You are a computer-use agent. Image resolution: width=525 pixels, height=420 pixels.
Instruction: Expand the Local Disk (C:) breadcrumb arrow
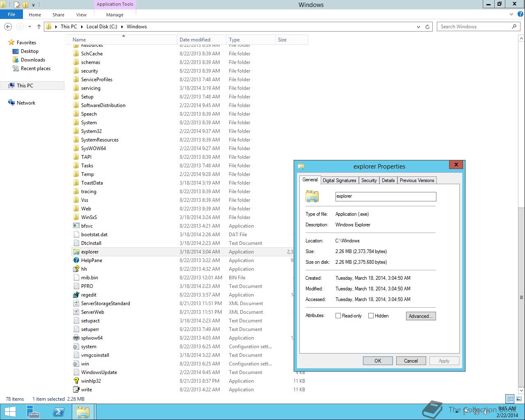click(x=122, y=27)
